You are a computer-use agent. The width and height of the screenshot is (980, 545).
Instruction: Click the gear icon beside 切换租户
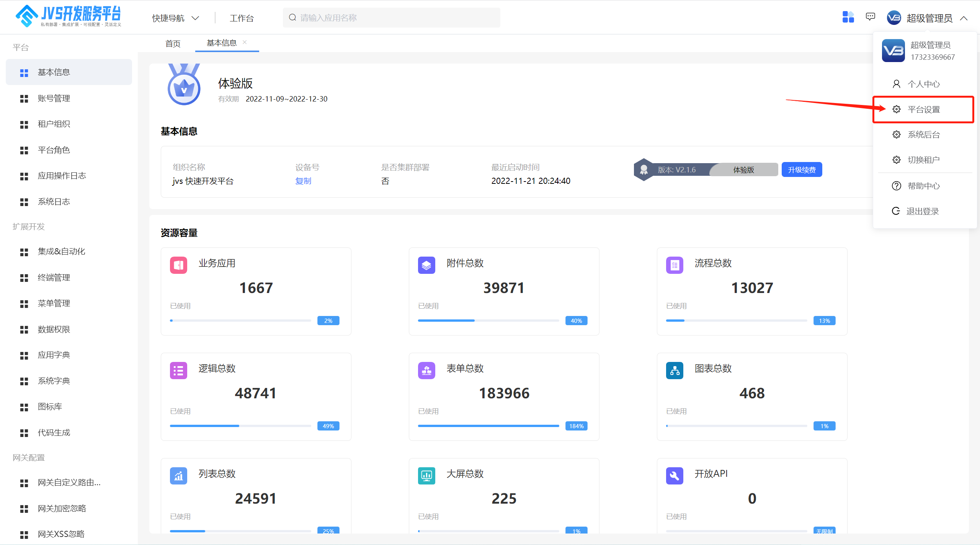tap(896, 160)
